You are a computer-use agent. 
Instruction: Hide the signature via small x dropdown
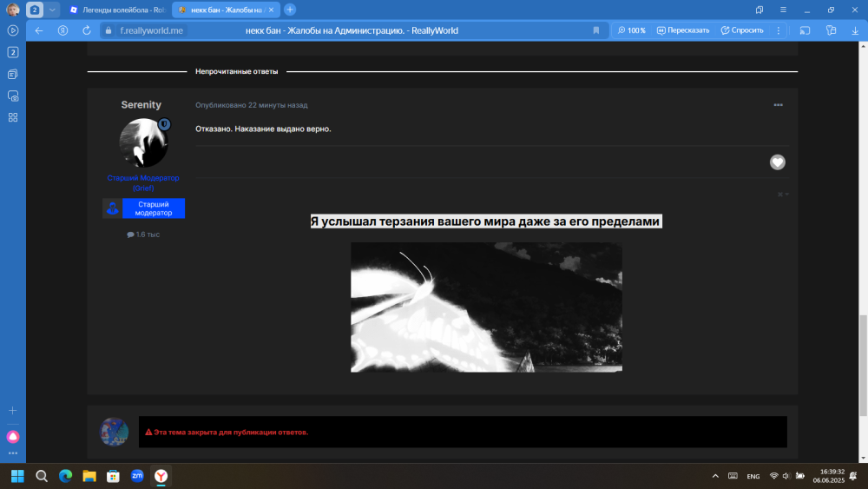point(783,195)
